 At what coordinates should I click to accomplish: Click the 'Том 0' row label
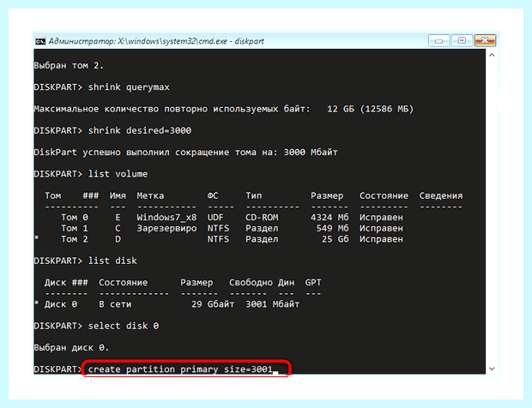(75, 217)
